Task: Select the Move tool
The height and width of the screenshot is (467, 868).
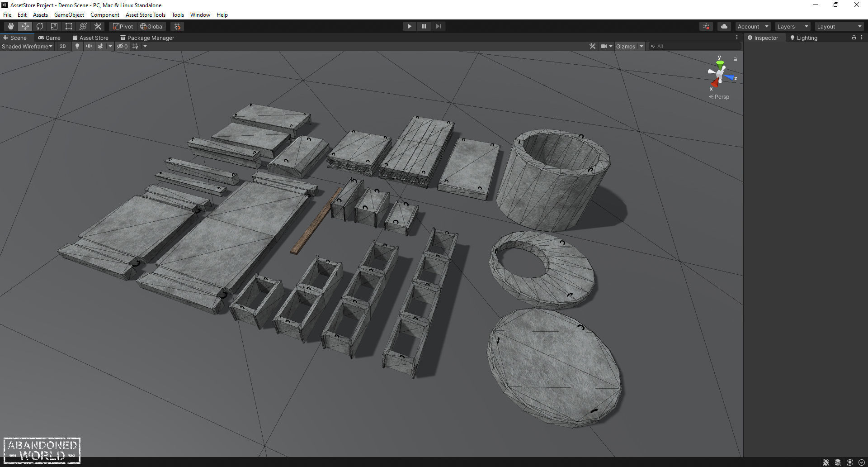Action: point(25,26)
